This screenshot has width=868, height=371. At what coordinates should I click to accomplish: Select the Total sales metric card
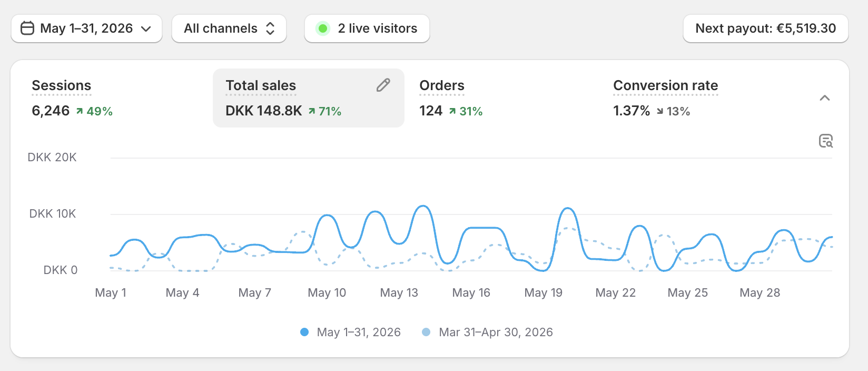pyautogui.click(x=309, y=98)
